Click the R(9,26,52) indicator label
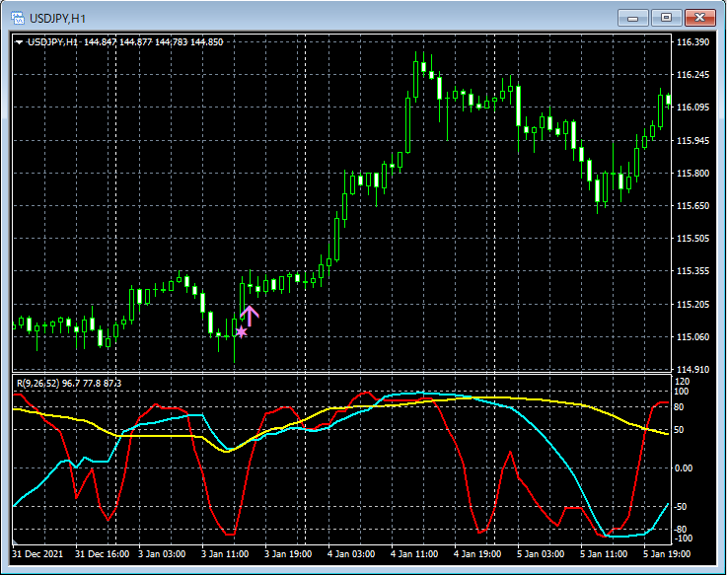The width and height of the screenshot is (728, 575). pyautogui.click(x=38, y=382)
